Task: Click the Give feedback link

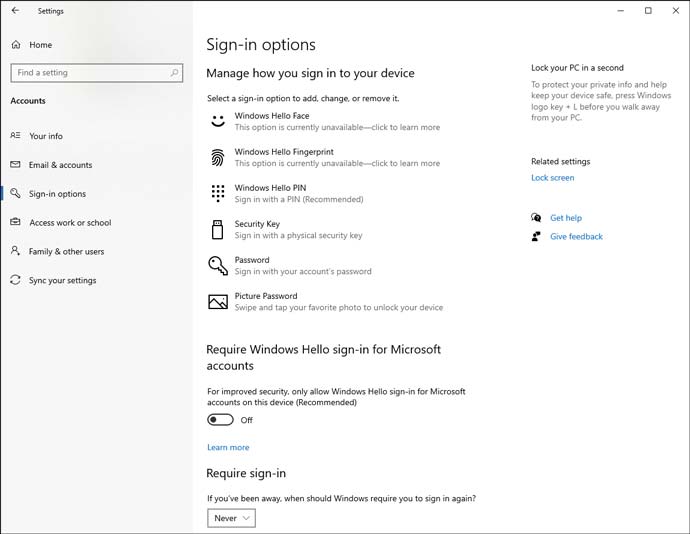Action: tap(576, 236)
